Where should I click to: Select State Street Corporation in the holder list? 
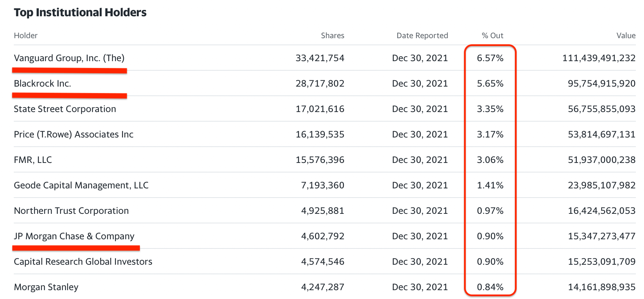(65, 109)
